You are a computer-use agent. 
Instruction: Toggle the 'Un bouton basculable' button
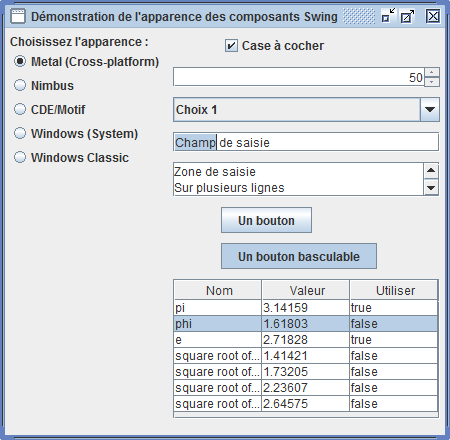pos(299,256)
